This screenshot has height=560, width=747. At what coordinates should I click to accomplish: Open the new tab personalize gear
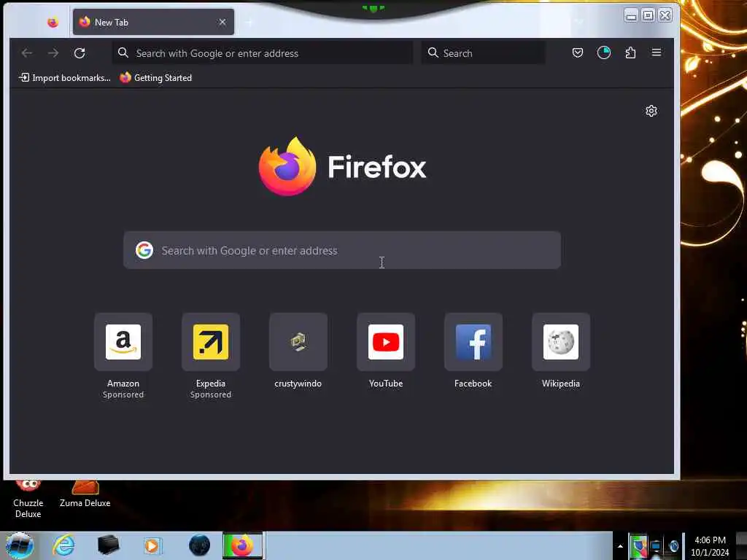point(651,111)
